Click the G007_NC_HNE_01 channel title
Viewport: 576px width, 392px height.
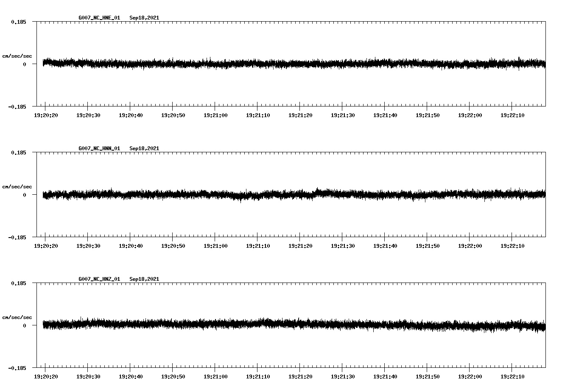99,18
